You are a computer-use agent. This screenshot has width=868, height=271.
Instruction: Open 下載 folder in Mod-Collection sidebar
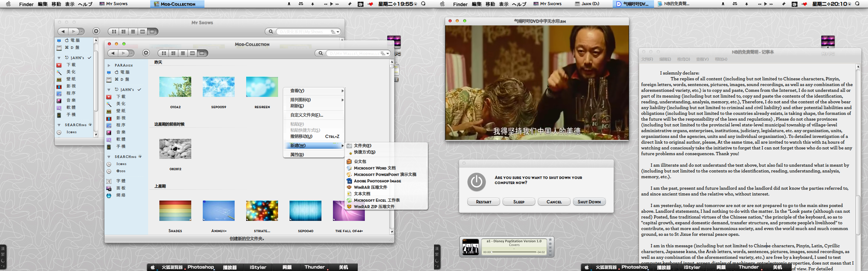click(121, 97)
